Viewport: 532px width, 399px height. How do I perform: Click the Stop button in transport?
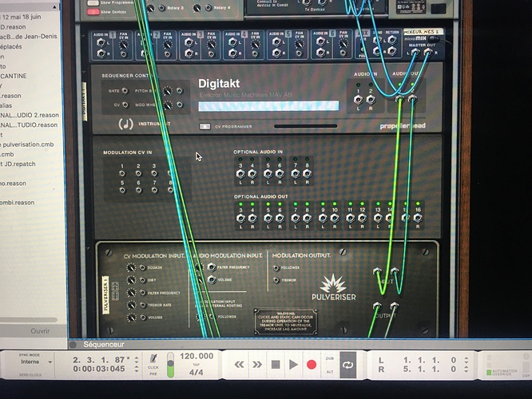276,365
